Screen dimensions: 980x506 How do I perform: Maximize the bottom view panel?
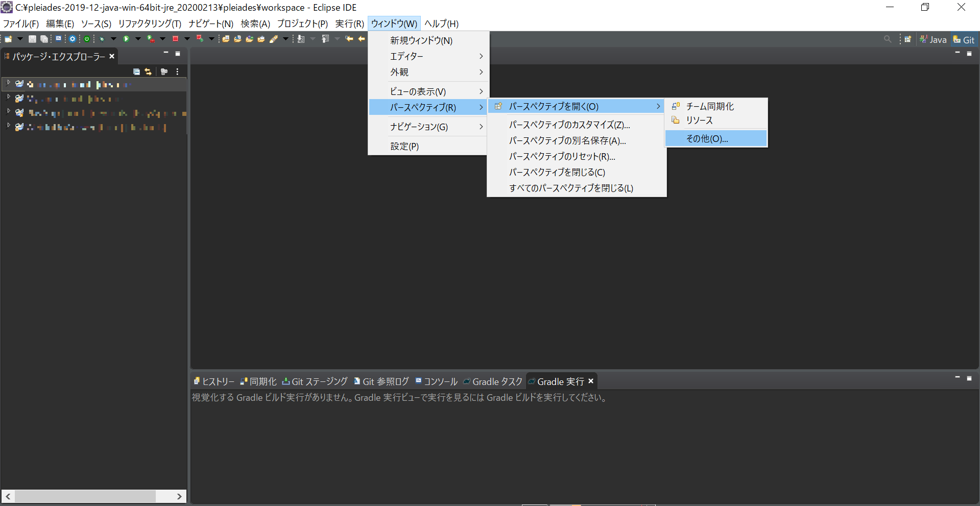(x=969, y=378)
